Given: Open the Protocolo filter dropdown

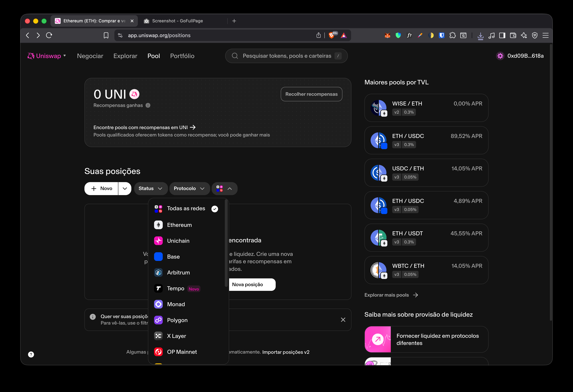Looking at the screenshot, I should 189,188.
